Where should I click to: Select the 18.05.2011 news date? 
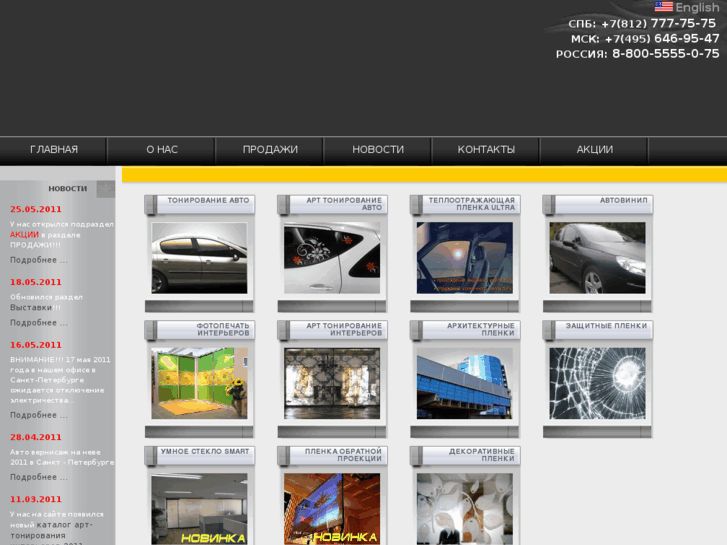pos(36,282)
